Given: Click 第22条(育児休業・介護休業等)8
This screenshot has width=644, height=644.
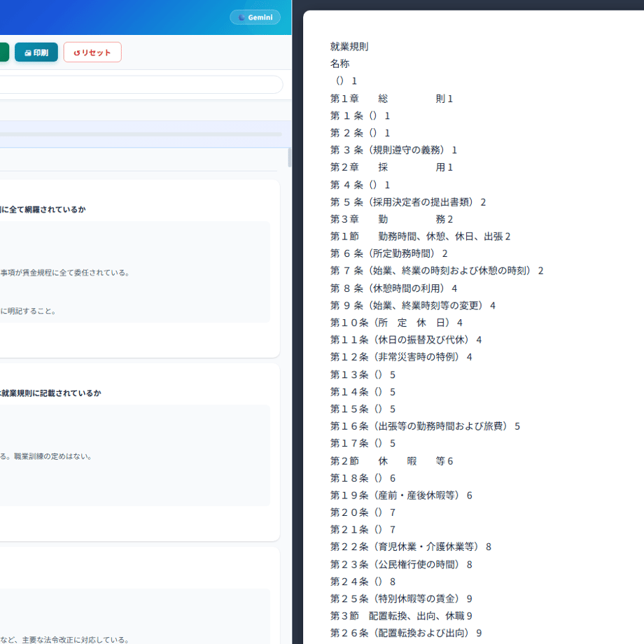Looking at the screenshot, I should tap(411, 547).
